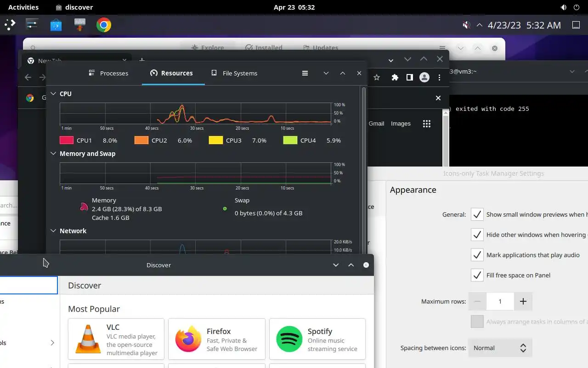
Task: Click the power icon in top bar
Action: 577,7
